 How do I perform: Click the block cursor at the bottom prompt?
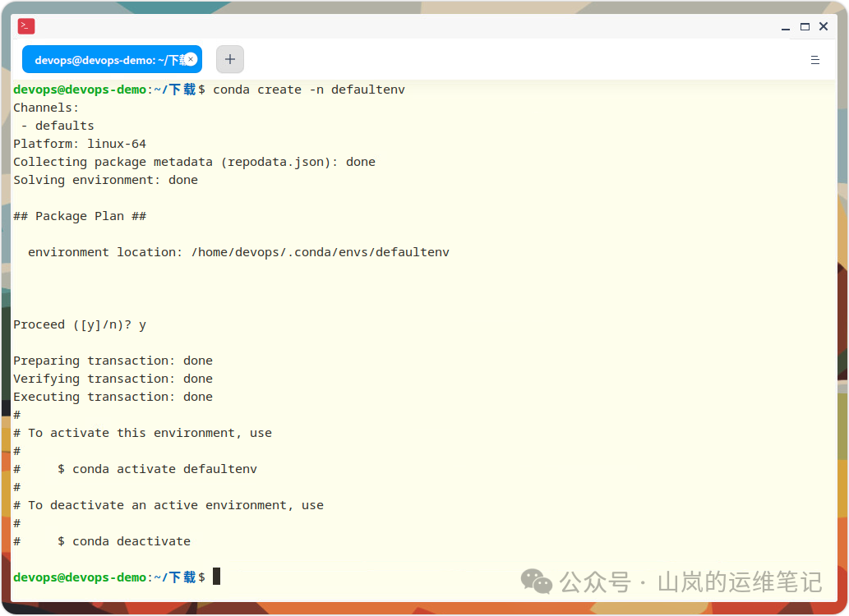tap(217, 577)
